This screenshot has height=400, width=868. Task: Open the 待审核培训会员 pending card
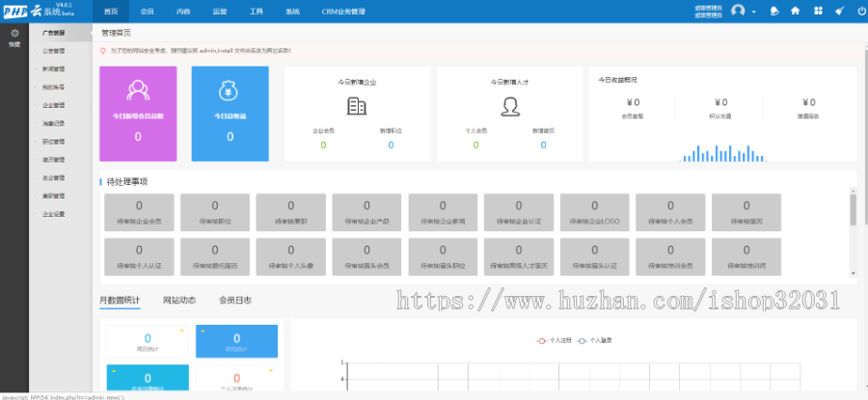pyautogui.click(x=670, y=256)
